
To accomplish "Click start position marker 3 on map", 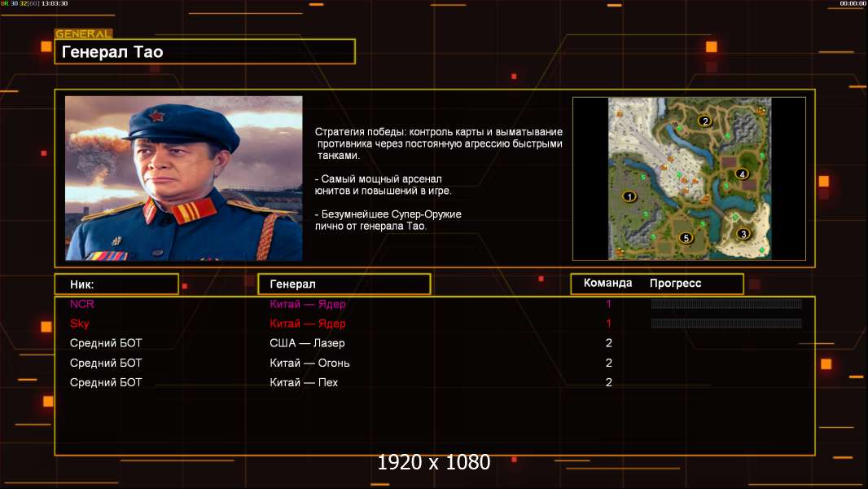I will 743,234.
